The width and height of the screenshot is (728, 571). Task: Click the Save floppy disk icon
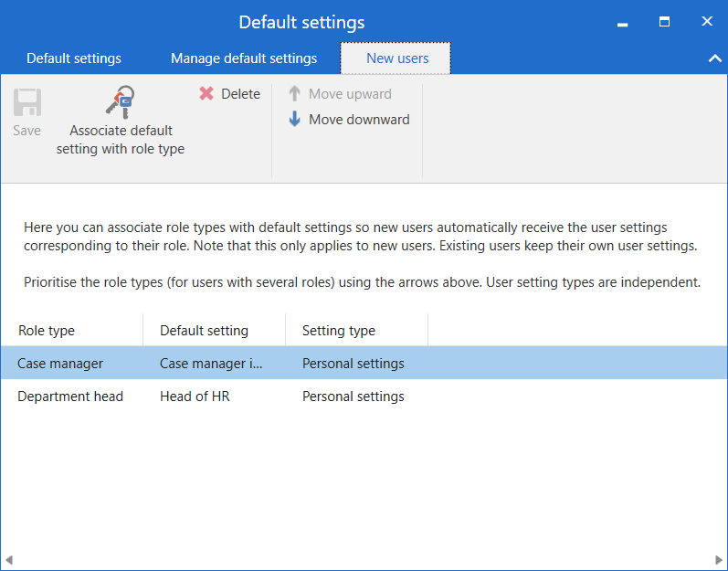[27, 102]
